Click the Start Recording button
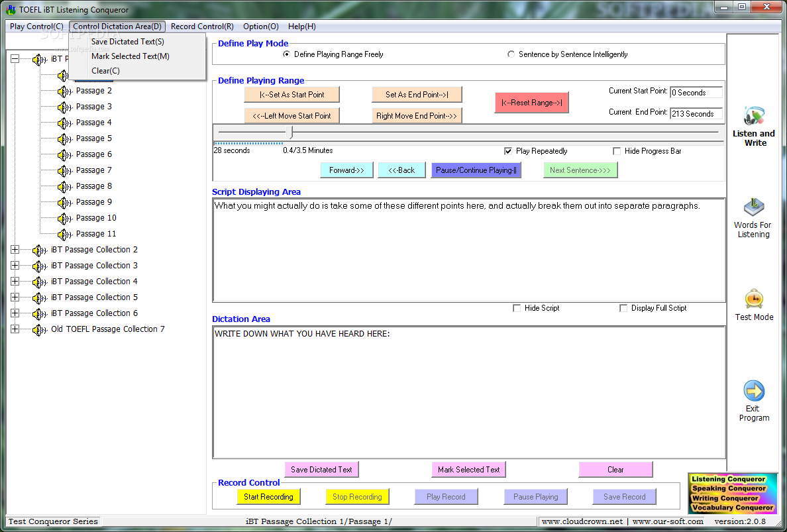The width and height of the screenshot is (787, 532). click(x=268, y=497)
